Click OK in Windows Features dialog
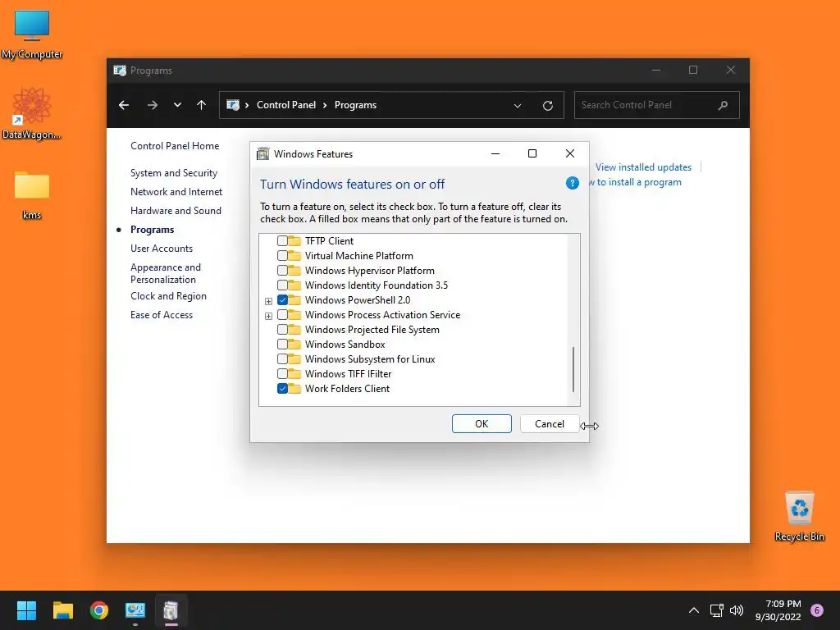 pyautogui.click(x=482, y=424)
